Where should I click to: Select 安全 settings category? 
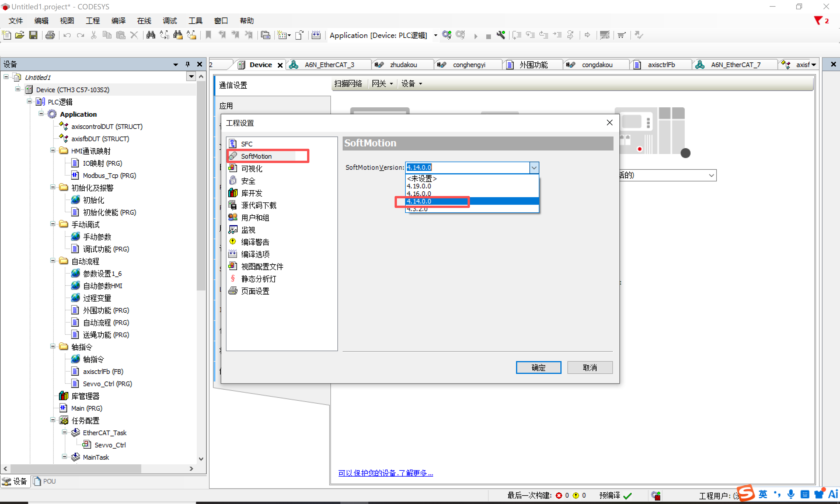tap(248, 181)
